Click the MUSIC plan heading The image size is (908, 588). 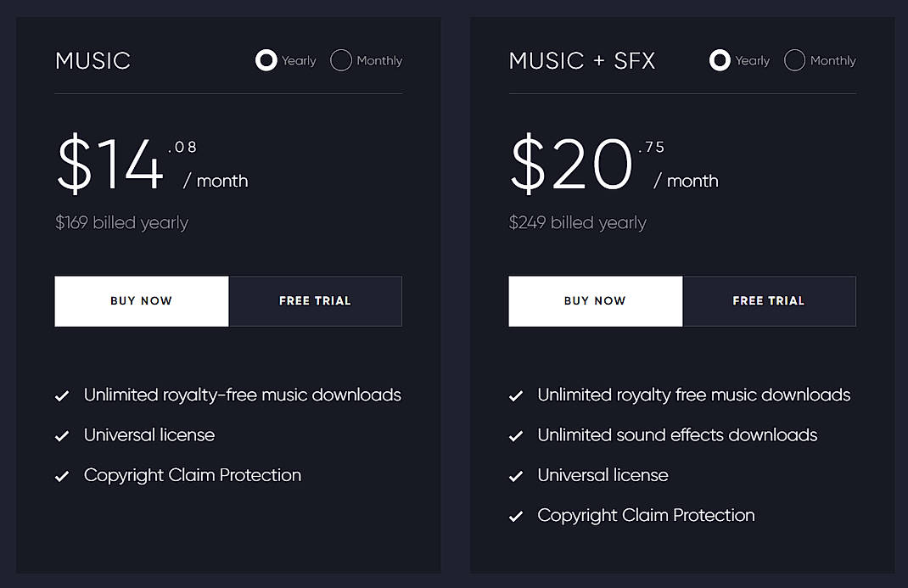click(x=92, y=60)
